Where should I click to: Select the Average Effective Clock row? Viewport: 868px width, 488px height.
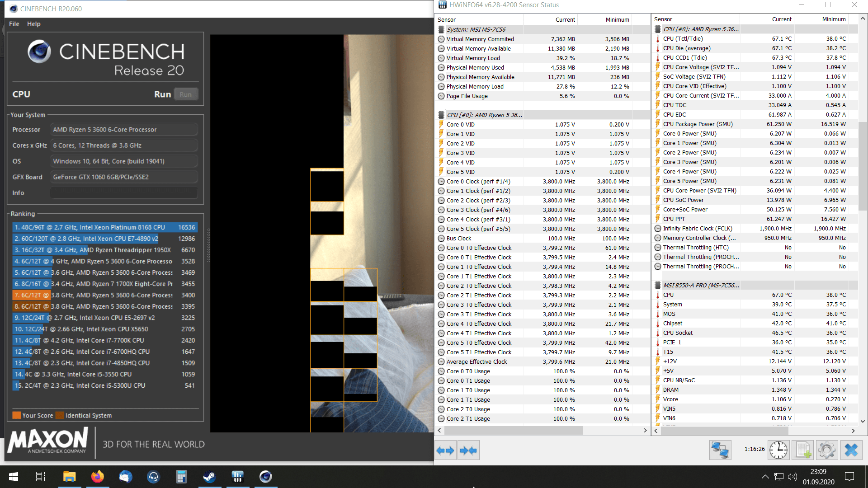point(542,362)
